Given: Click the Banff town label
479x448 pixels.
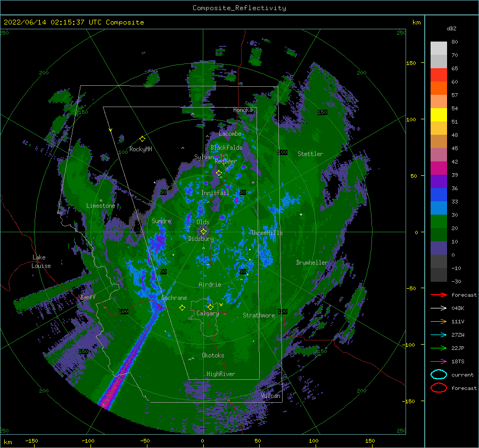Looking at the screenshot, I should (88, 297).
